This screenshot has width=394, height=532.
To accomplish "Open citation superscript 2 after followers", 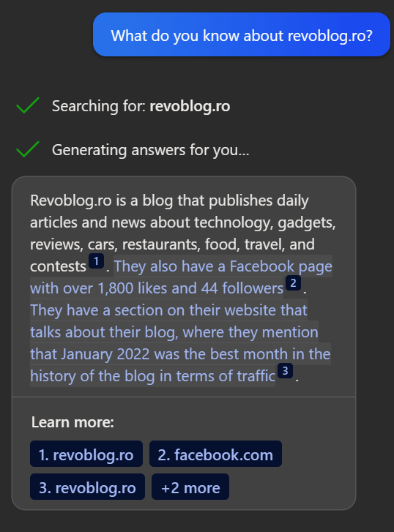I will click(293, 283).
